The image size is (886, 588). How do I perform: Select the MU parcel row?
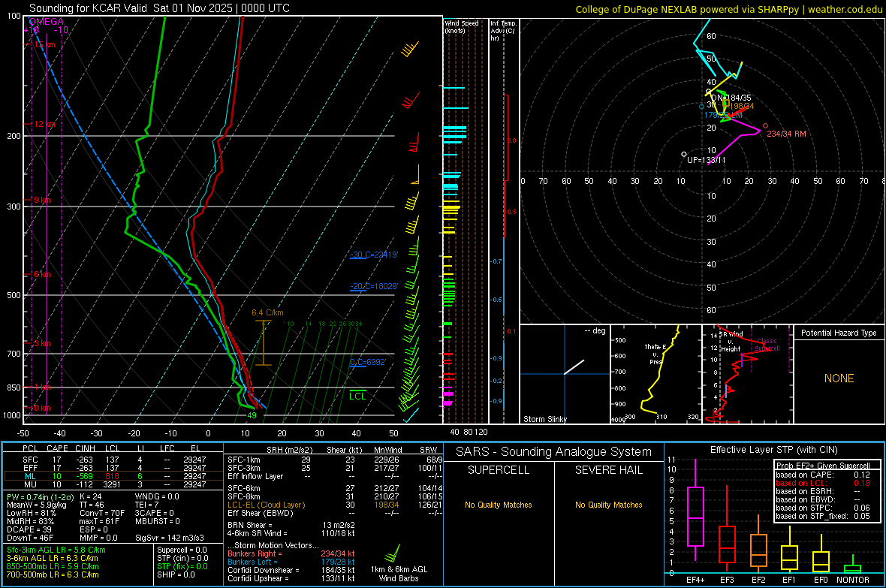point(114,484)
